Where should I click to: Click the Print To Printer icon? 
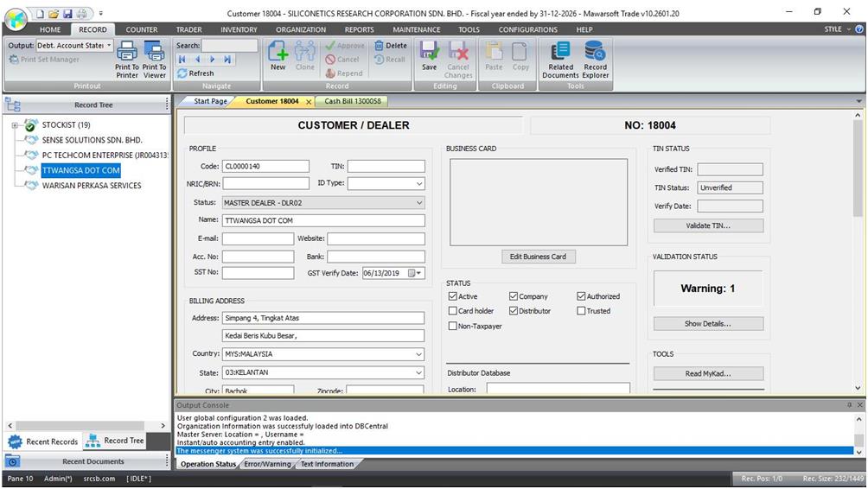coord(127,59)
